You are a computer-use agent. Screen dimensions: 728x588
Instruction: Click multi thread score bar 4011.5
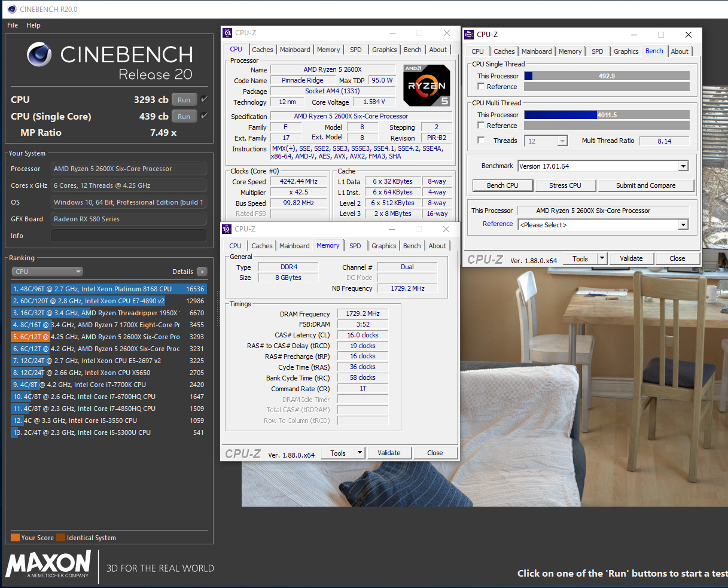(607, 115)
